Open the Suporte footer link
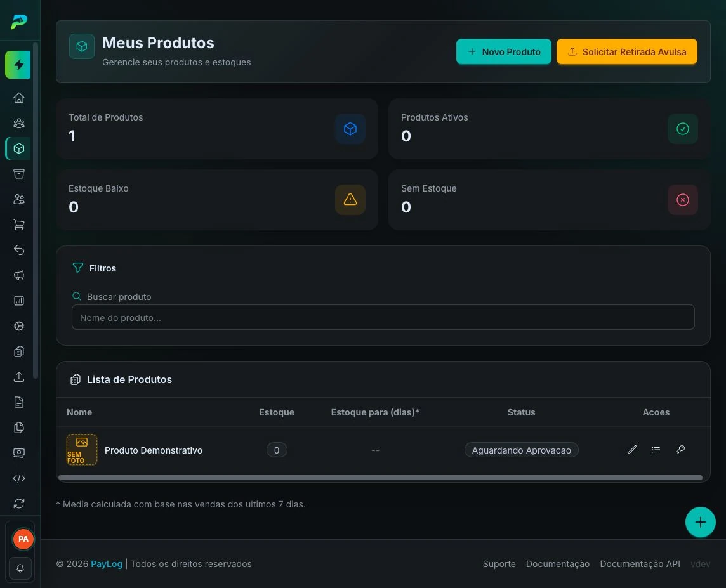Viewport: 726px width, 588px height. click(499, 564)
